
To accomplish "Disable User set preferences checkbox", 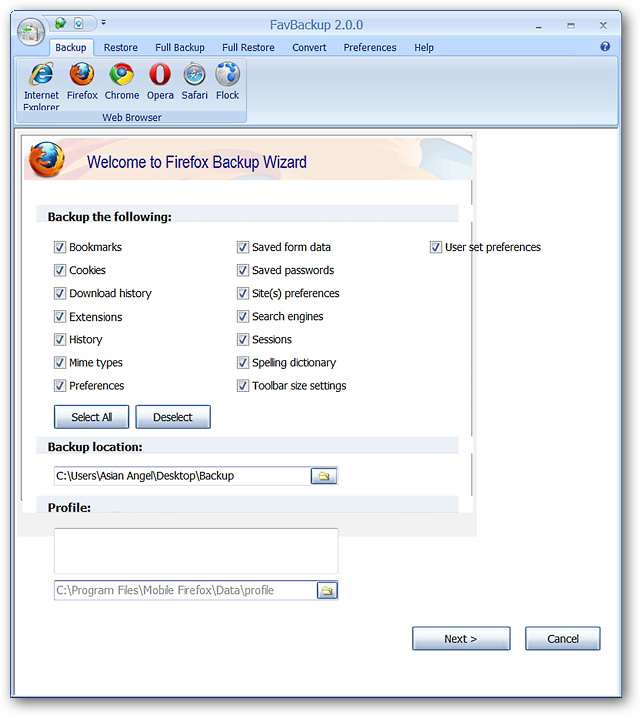I will (x=435, y=247).
